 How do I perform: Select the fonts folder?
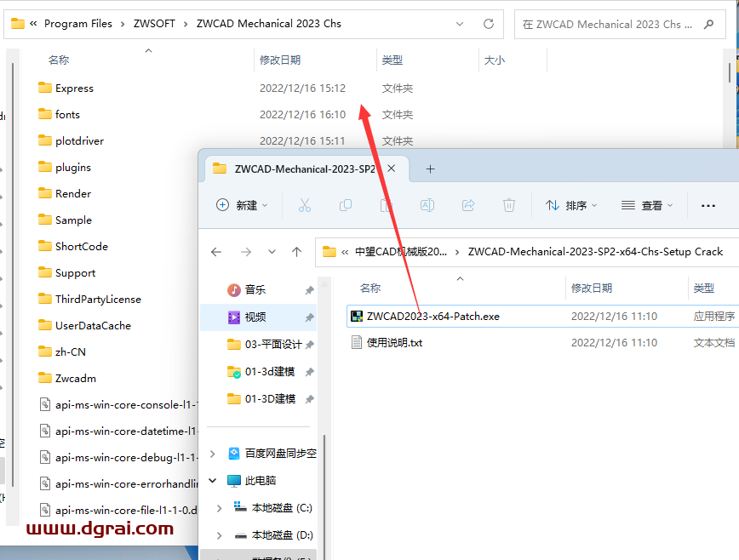67,114
